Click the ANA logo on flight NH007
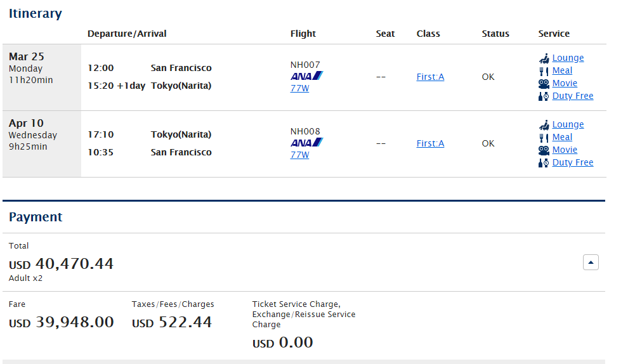The image size is (635, 364). tap(306, 75)
